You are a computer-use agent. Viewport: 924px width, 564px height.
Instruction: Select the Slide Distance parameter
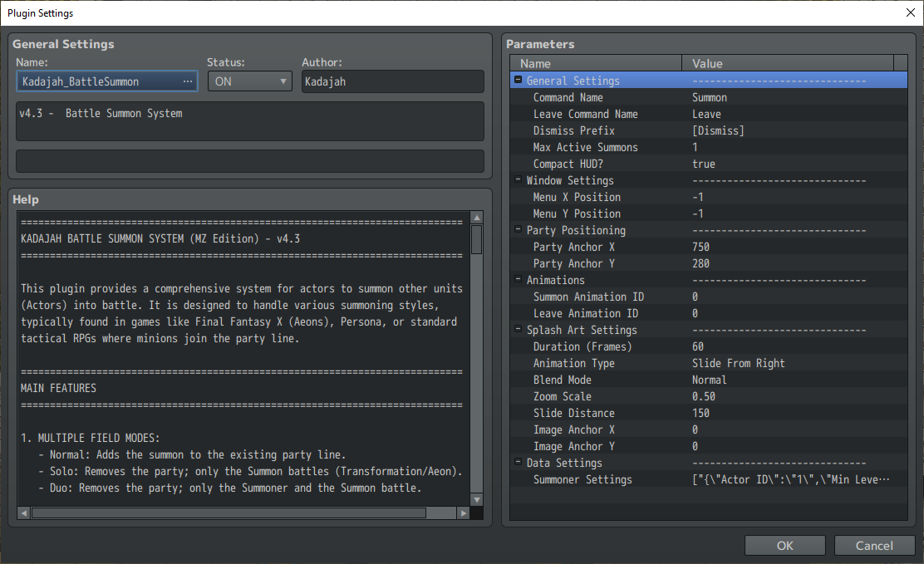(708, 413)
